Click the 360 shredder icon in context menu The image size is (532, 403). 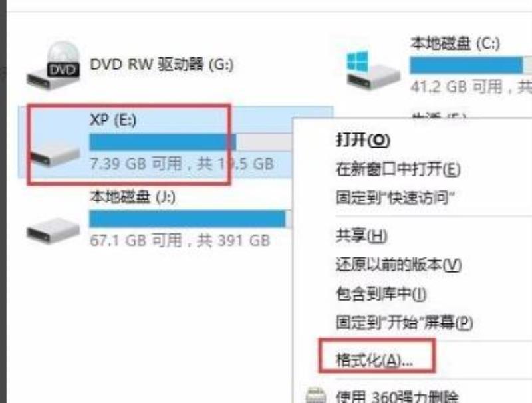(315, 396)
